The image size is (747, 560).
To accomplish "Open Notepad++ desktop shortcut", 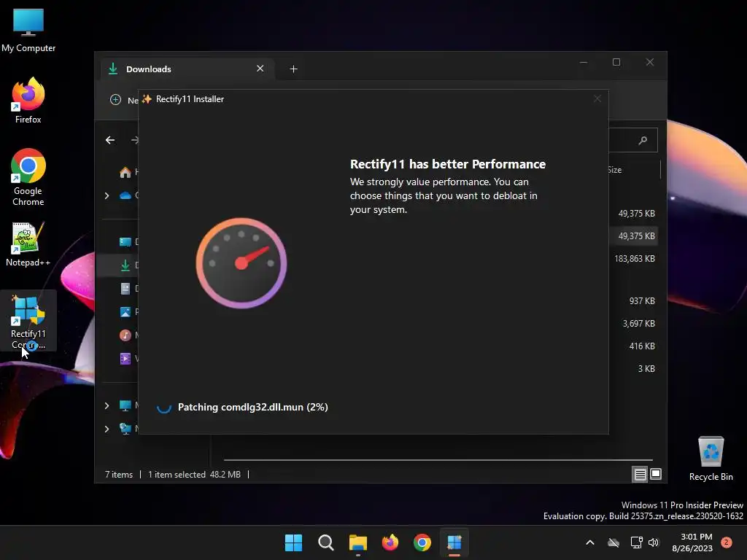I will click(28, 244).
